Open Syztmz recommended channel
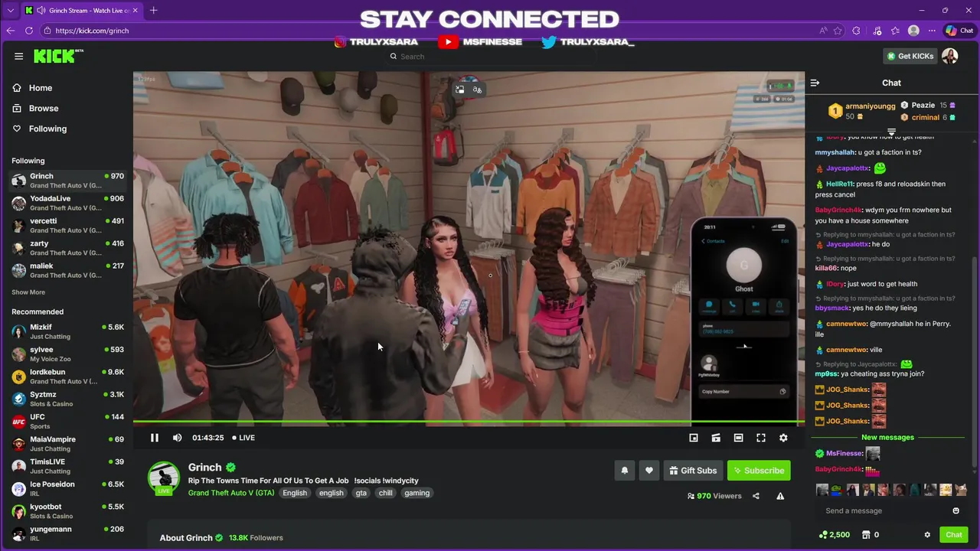980x551 pixels. (x=67, y=399)
